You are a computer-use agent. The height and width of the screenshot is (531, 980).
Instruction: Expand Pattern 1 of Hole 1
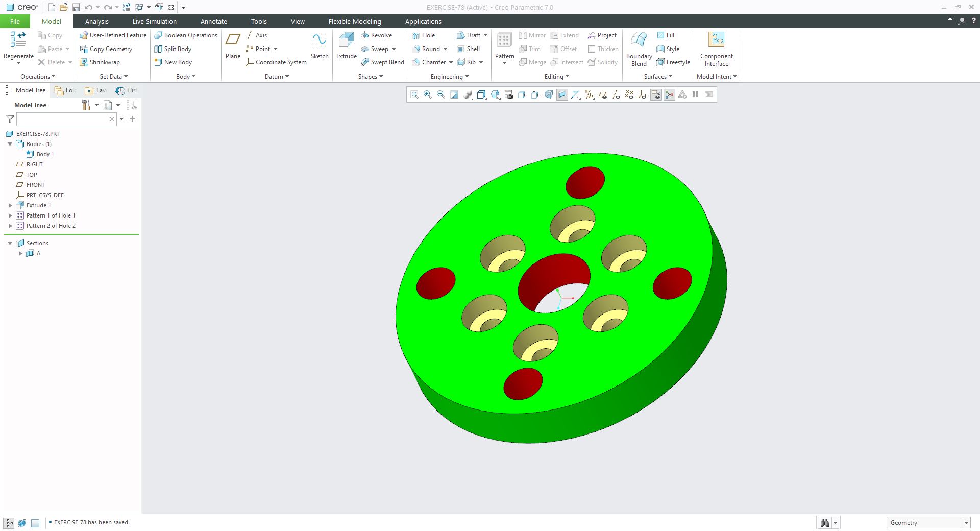pyautogui.click(x=10, y=215)
